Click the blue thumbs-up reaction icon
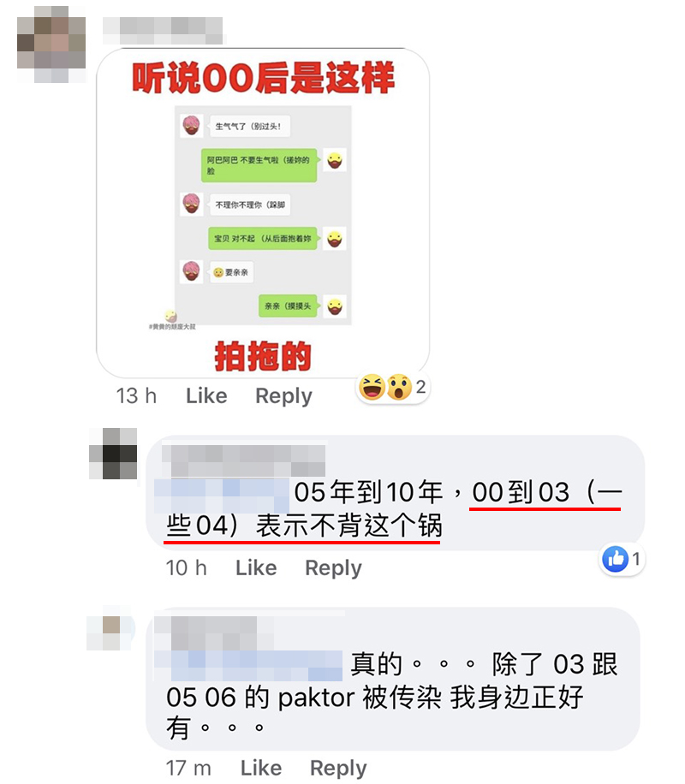Viewport: 685px width, 784px height. coord(616,559)
